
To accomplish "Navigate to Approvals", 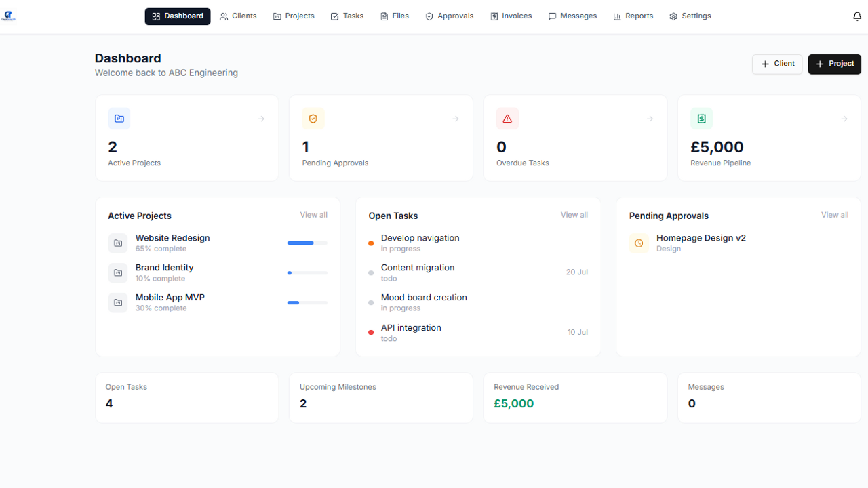I will 450,16.
